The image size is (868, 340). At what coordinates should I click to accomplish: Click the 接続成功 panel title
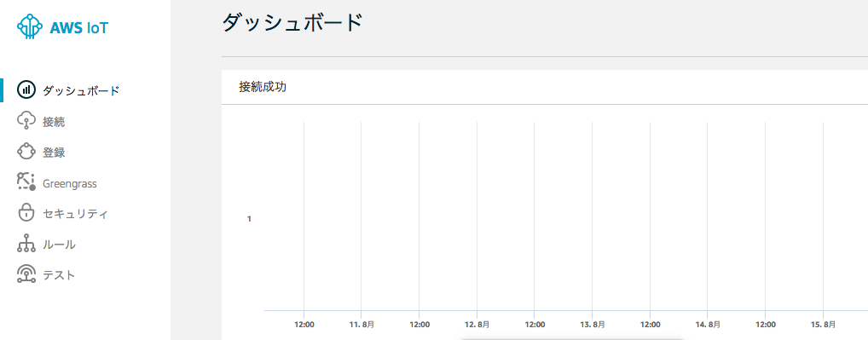(x=263, y=87)
